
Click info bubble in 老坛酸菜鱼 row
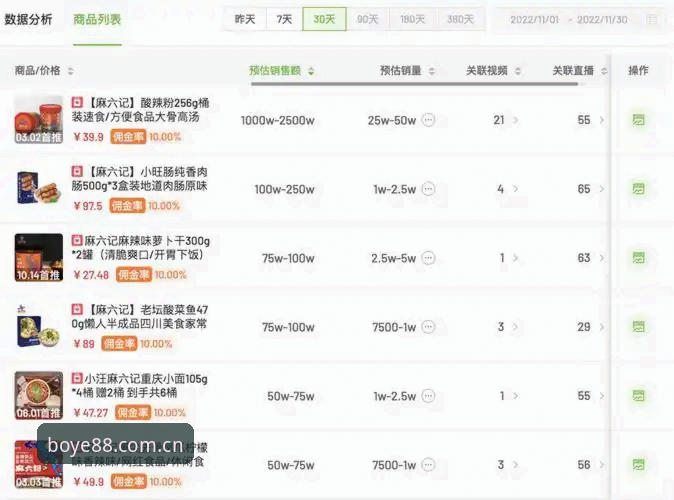pos(428,327)
